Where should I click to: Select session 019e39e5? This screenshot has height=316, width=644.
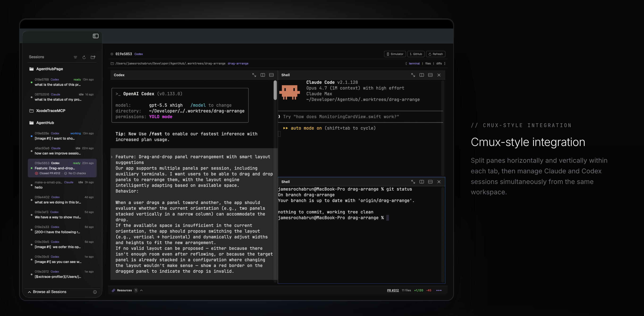[62, 244]
